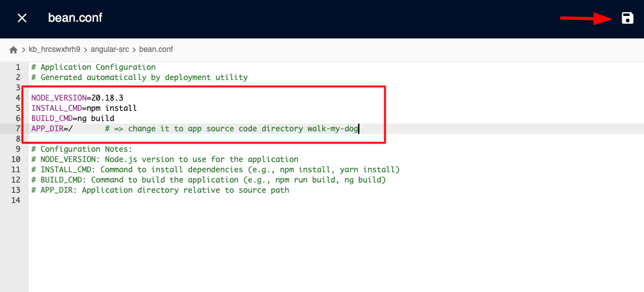This screenshot has height=292, width=644.
Task: Open kb_hrcswxhrh9 folder in the breadcrumb
Action: click(x=54, y=50)
